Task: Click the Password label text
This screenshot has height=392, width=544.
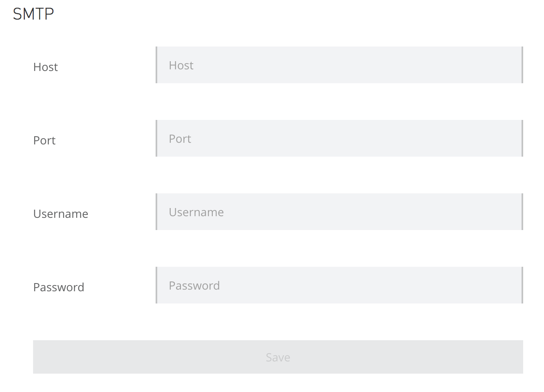Action: coord(58,287)
